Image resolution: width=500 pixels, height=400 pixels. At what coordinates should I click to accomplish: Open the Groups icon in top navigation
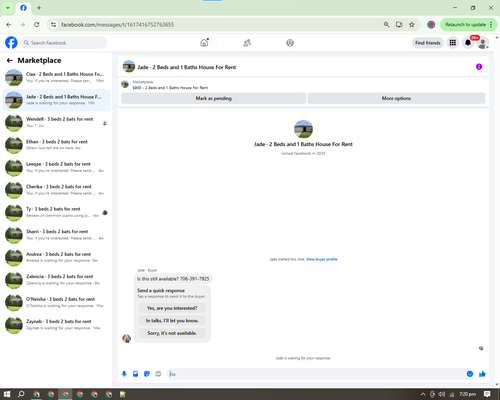[290, 43]
